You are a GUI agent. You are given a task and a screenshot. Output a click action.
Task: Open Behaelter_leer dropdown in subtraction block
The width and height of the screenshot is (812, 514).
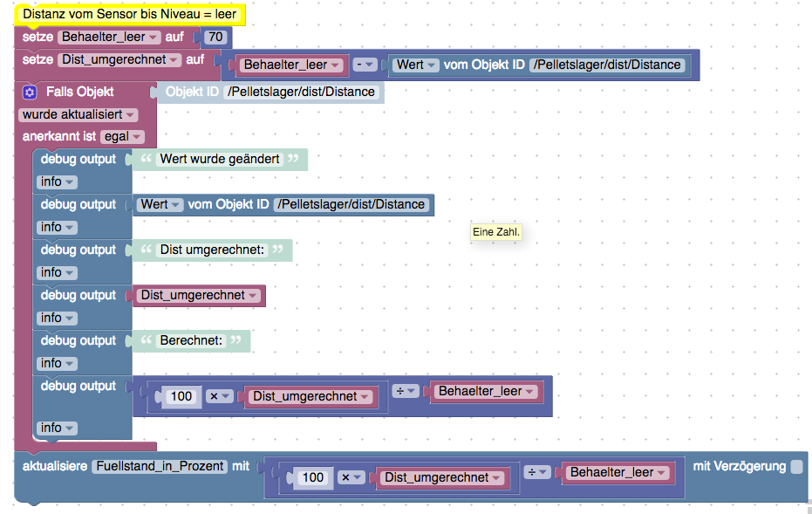click(x=291, y=65)
